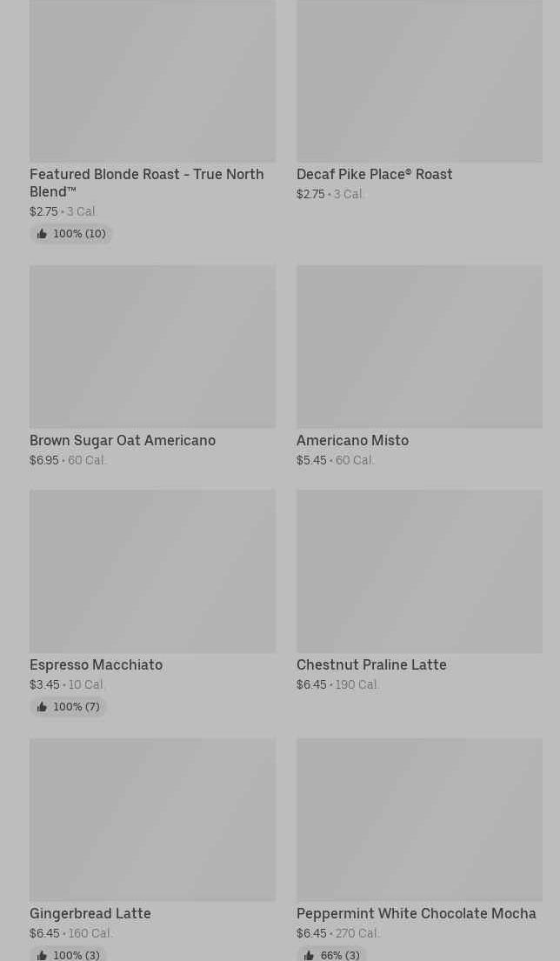560x961 pixels.
Task: Click Featured Blonde Roast True North title
Action: pos(146,183)
